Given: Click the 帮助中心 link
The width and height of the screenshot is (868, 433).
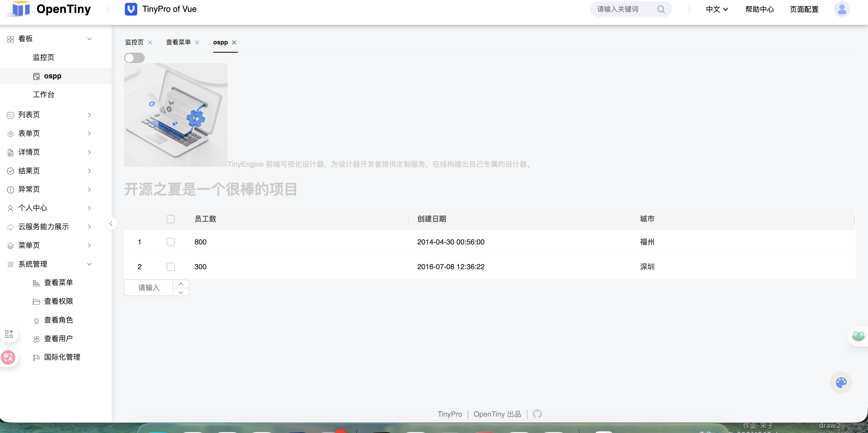Looking at the screenshot, I should coord(759,9).
